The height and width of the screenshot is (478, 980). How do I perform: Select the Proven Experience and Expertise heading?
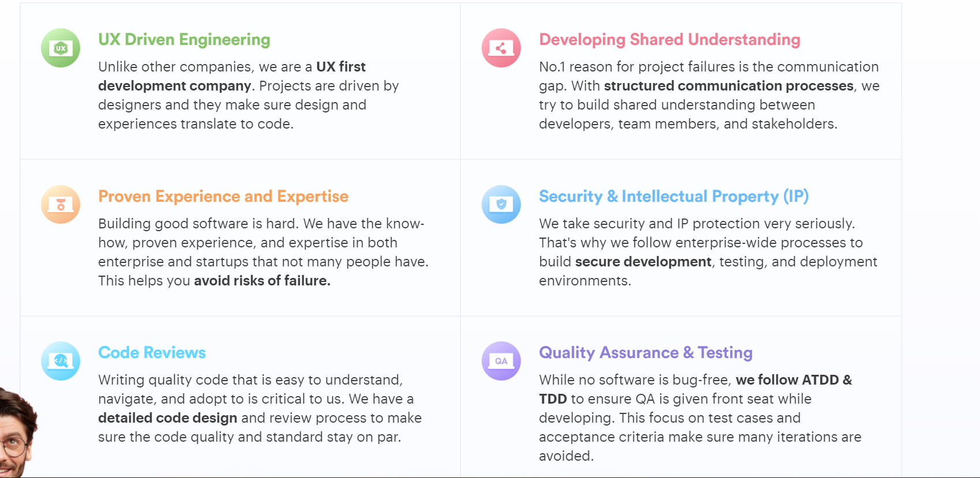(x=223, y=196)
